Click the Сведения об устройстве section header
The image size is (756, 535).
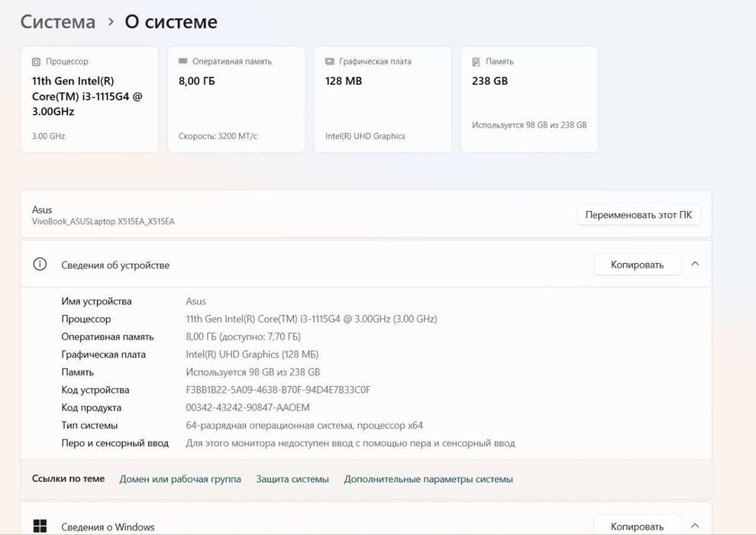tap(367, 264)
